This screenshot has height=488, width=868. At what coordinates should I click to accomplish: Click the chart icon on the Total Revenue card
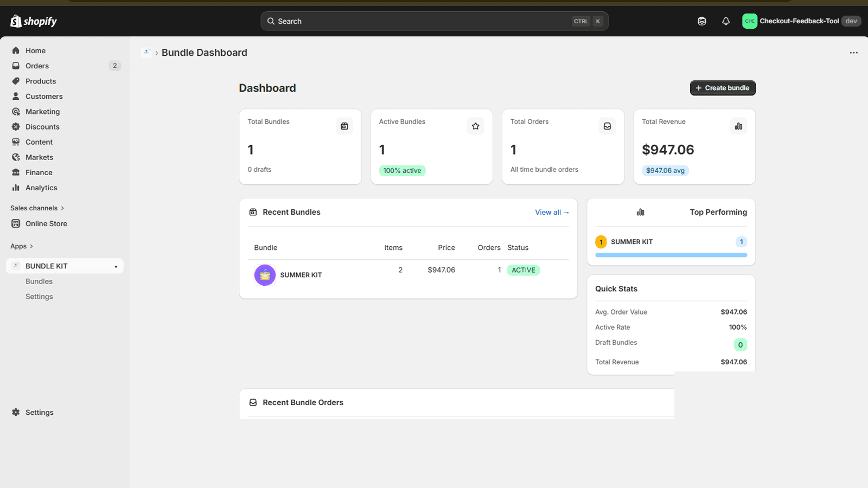tap(738, 126)
